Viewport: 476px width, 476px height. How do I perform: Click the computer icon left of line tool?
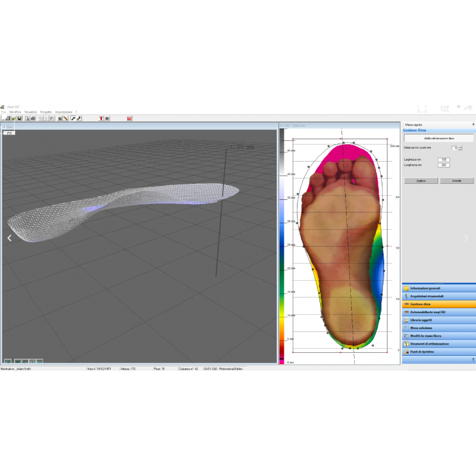click(60, 118)
